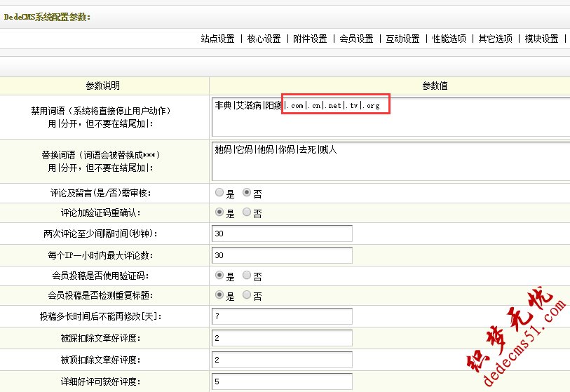
Task: Select 是 for 会员投稿是否使用验证码
Action: tap(219, 276)
